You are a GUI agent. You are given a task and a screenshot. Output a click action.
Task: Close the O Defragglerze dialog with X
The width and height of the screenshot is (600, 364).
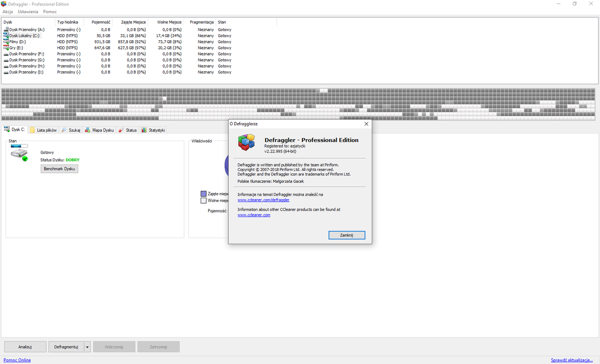(366, 124)
